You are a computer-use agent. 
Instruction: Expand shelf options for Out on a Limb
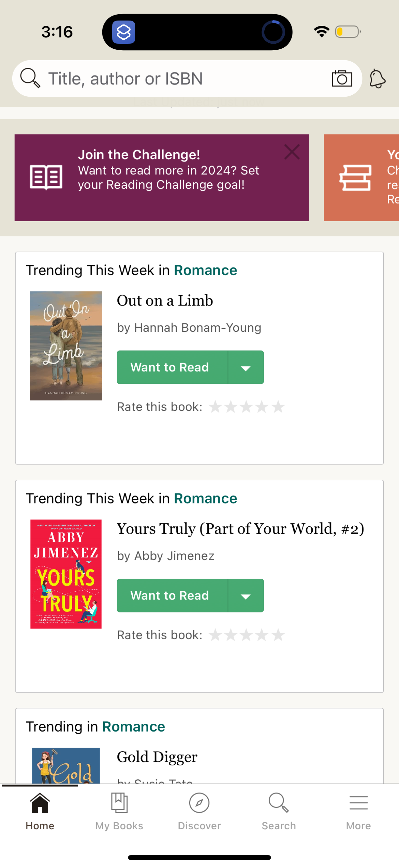pos(245,367)
